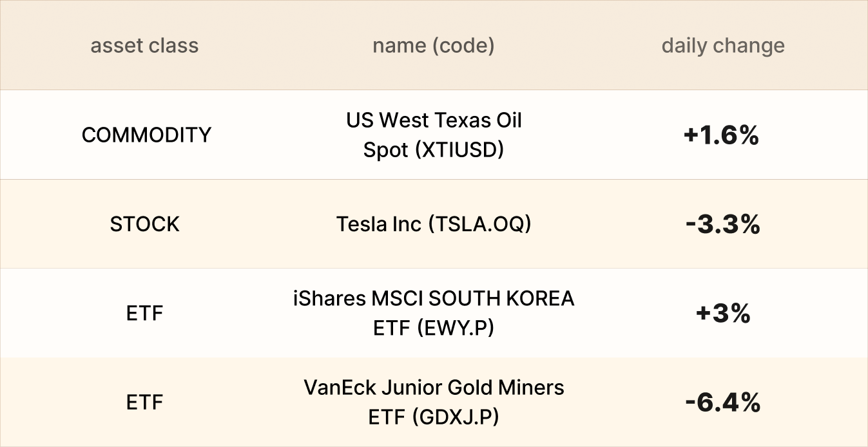868x447 pixels.
Task: Click the asset class column header
Action: (144, 46)
